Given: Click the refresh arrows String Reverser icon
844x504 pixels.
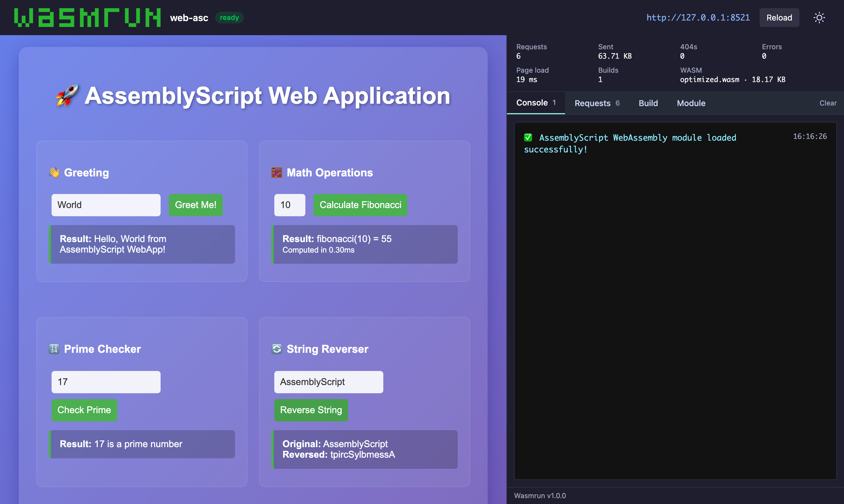Looking at the screenshot, I should coord(276,349).
